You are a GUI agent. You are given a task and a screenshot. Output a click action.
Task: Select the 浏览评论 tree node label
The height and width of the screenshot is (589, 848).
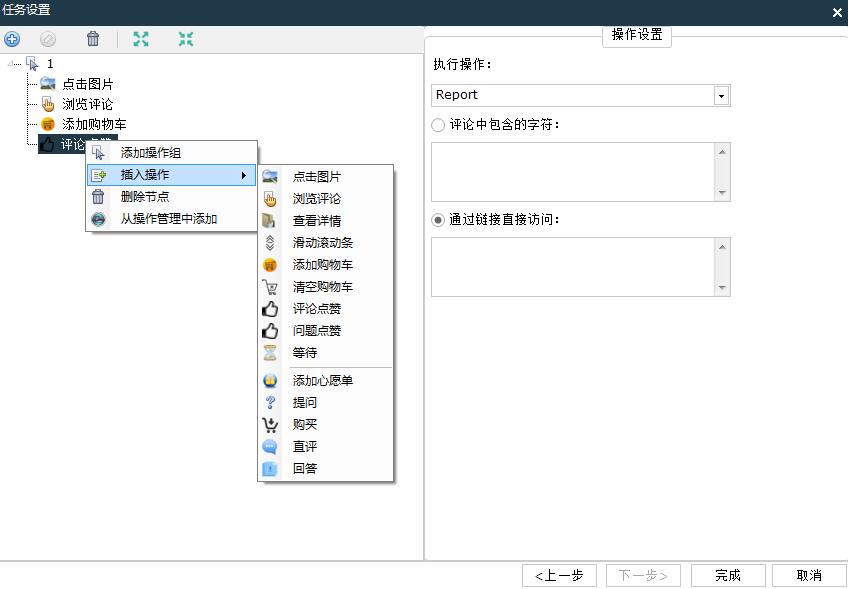point(88,104)
